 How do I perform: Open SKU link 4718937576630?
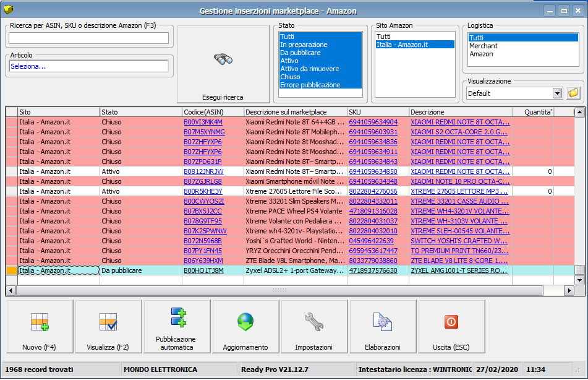[x=373, y=270]
